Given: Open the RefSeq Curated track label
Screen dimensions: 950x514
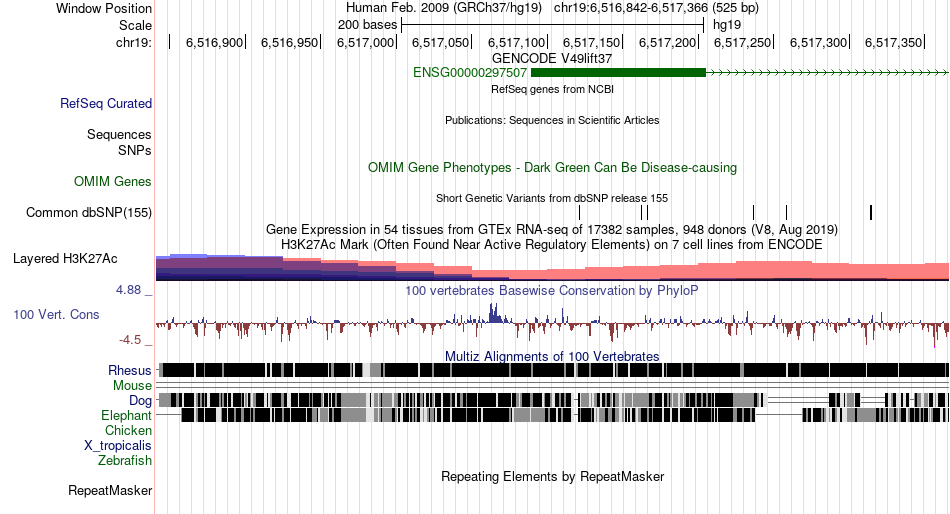Looking at the screenshot, I should tap(105, 104).
